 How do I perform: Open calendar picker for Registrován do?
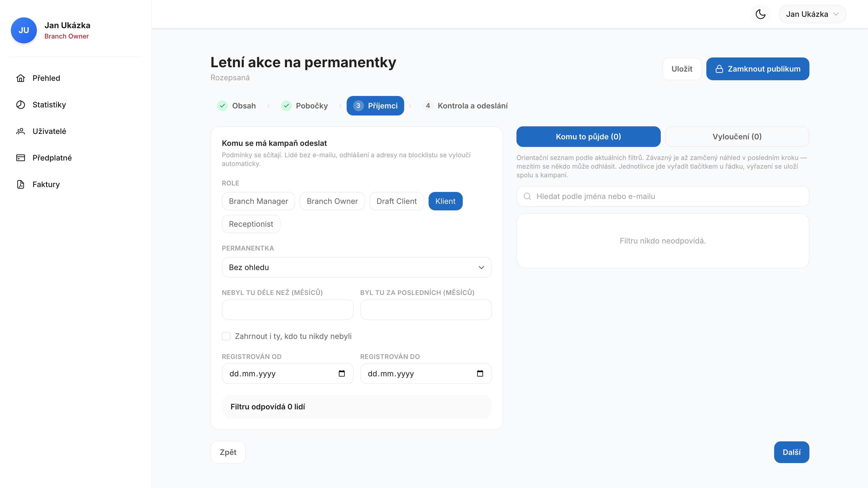(x=480, y=374)
